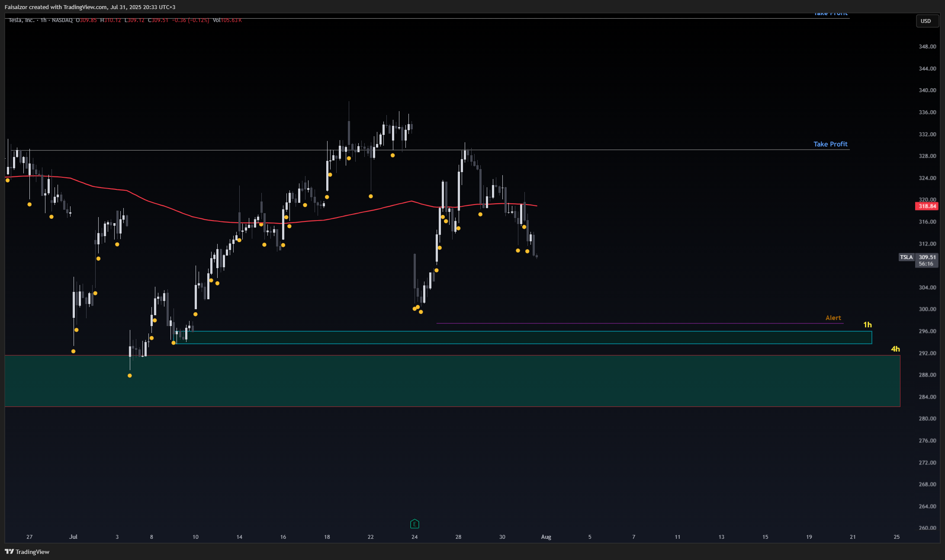
Task: Click the 336.00 price axis label
Action: 927,112
